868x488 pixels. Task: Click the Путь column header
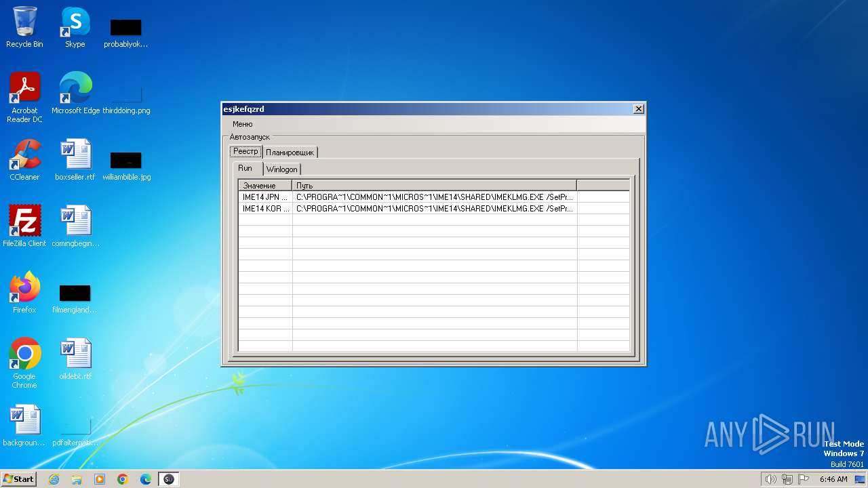(434, 185)
